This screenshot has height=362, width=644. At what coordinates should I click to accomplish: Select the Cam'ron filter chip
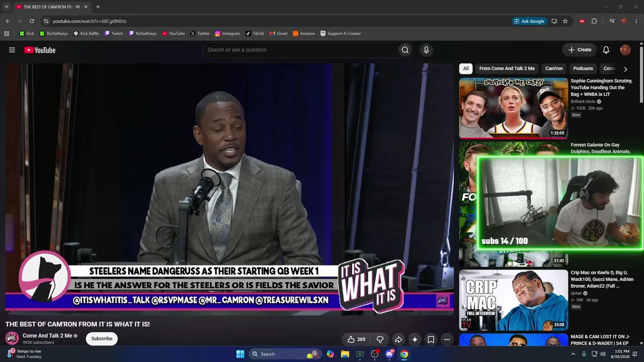[554, 68]
